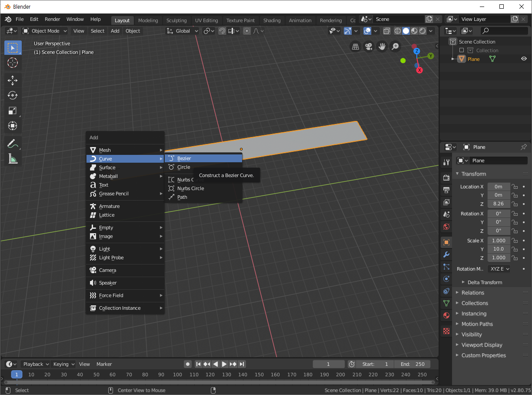Open Object Mode dropdown

click(x=45, y=31)
